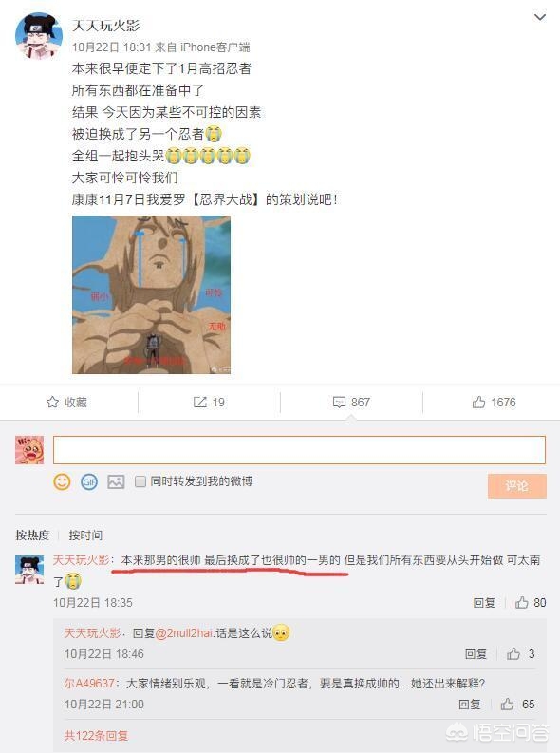The height and width of the screenshot is (753, 560).
Task: Submit with the orange 评论 button
Action: pyautogui.click(x=516, y=485)
